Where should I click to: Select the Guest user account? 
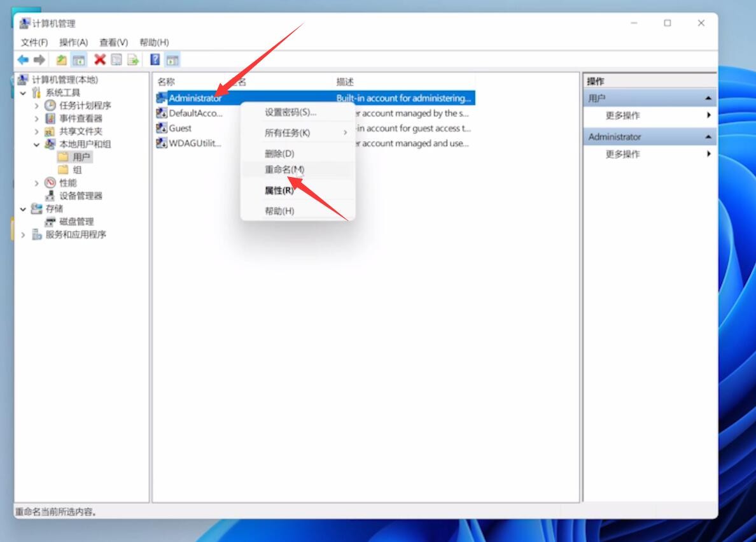coord(180,128)
